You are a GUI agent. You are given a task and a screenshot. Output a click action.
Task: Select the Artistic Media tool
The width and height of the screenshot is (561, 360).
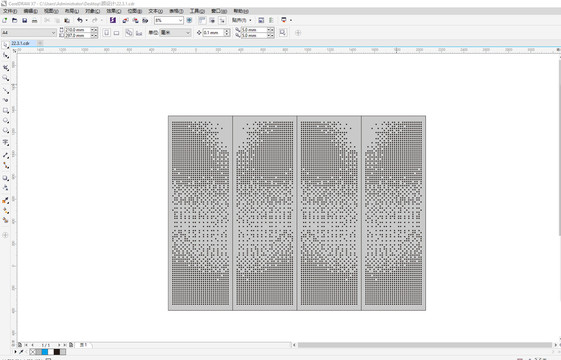tap(5, 100)
